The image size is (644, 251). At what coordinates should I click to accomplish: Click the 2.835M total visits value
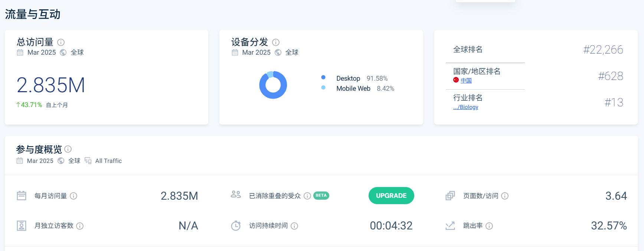coord(51,85)
